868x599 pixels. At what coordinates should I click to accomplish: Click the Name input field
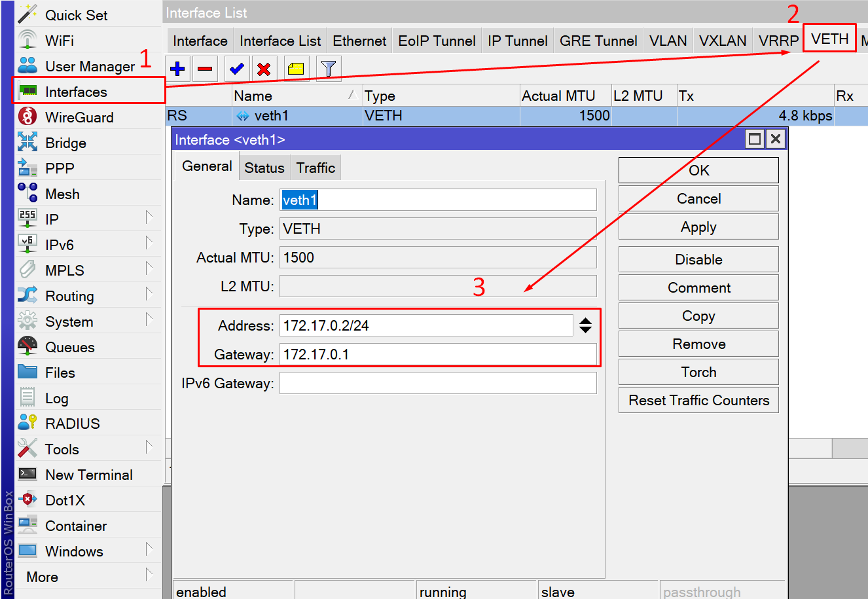(438, 200)
